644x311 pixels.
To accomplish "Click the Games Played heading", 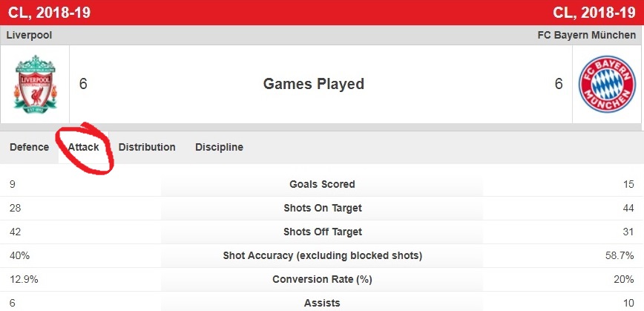I will [x=313, y=84].
